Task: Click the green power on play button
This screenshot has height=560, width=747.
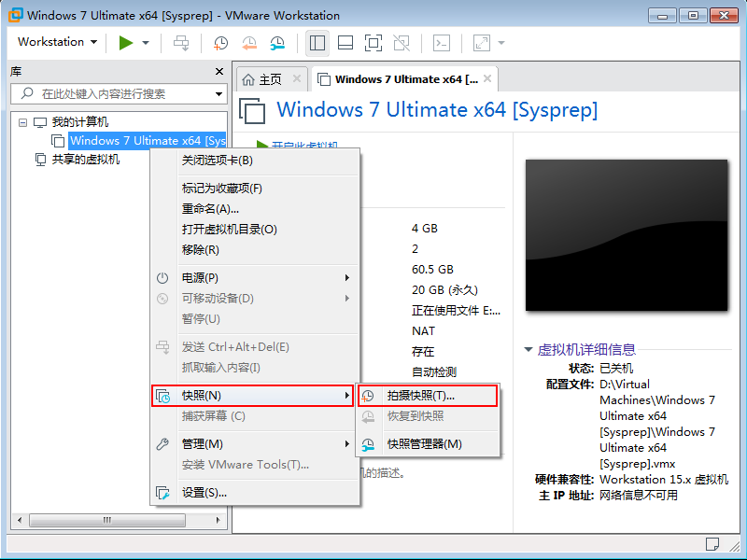Action: (x=125, y=42)
